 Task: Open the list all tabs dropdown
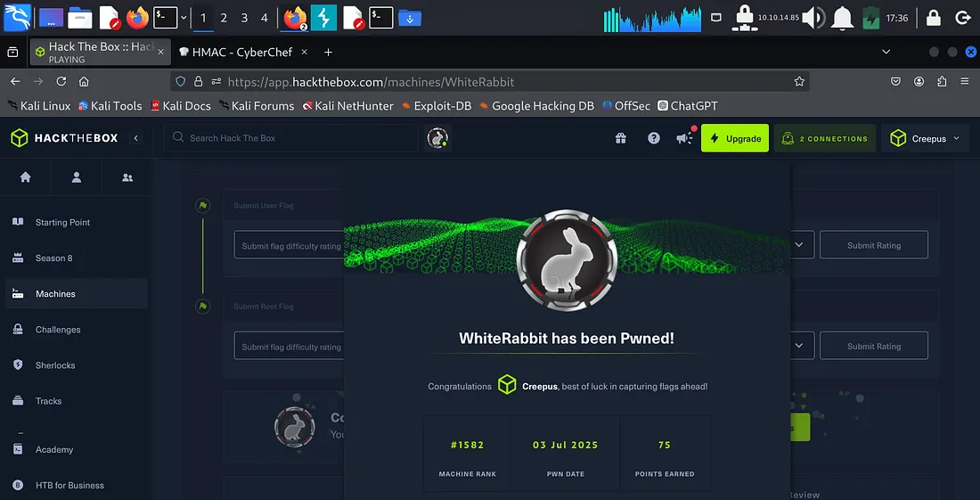886,52
